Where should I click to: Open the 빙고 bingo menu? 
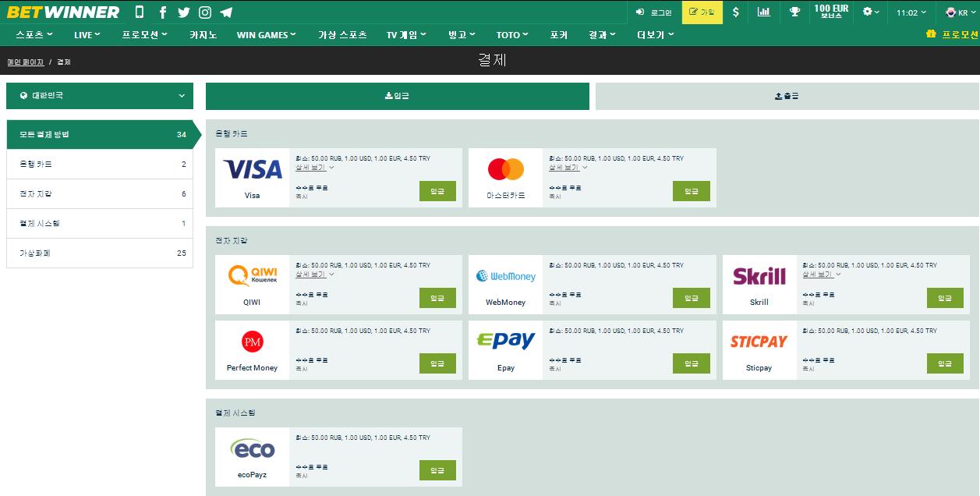pyautogui.click(x=462, y=35)
